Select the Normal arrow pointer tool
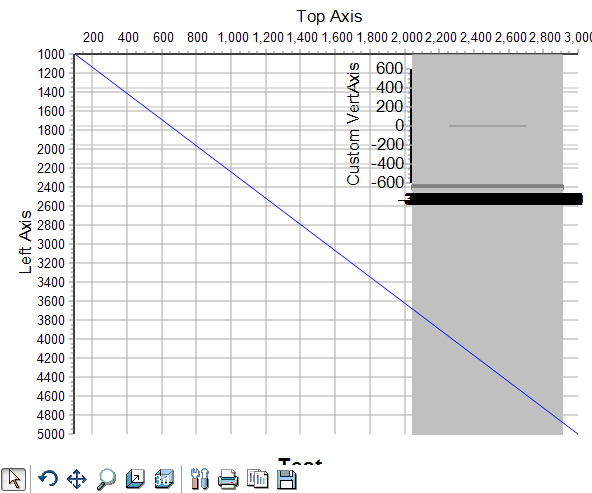Screen dimensions: 592x493 [x=14, y=479]
